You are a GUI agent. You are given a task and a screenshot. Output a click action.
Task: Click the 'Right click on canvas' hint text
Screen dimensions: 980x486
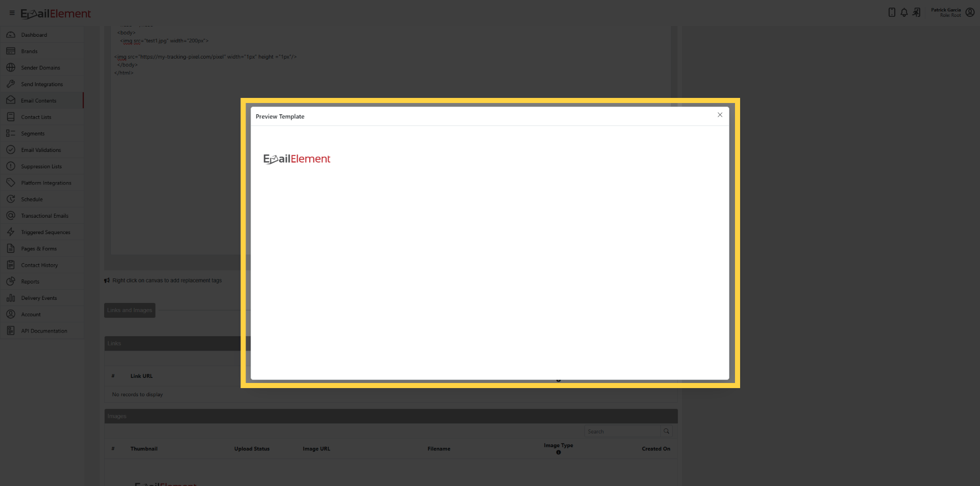coord(167,280)
